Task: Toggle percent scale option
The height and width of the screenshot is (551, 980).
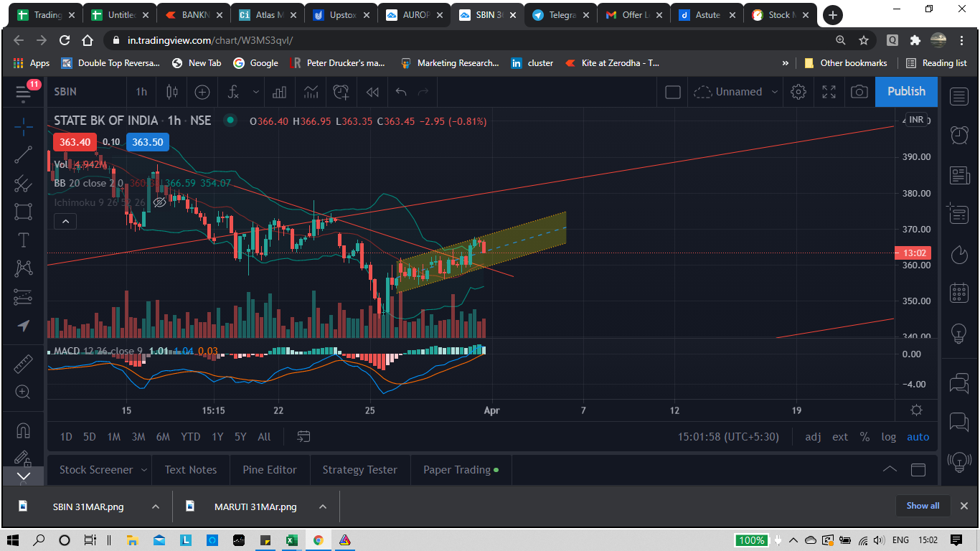Action: tap(864, 436)
